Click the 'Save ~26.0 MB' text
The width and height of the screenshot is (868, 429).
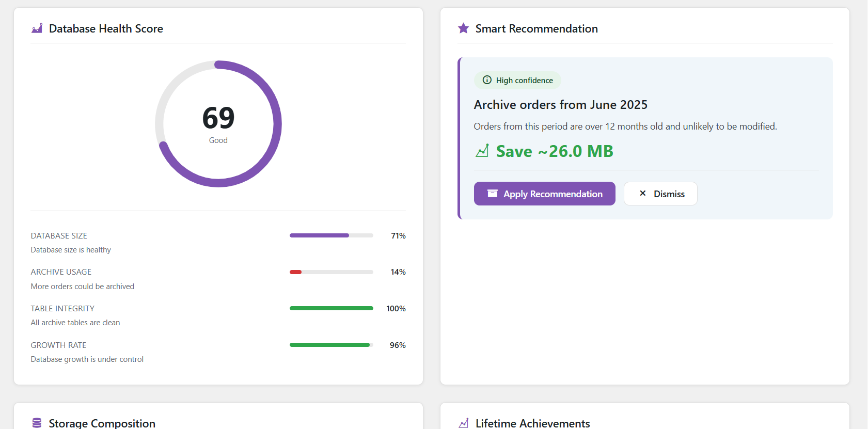pos(555,151)
